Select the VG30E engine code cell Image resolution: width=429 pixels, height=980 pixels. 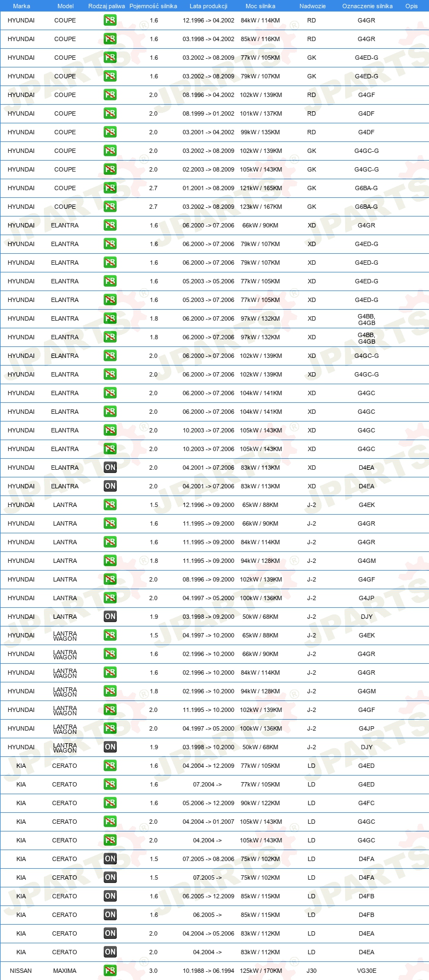(x=366, y=971)
